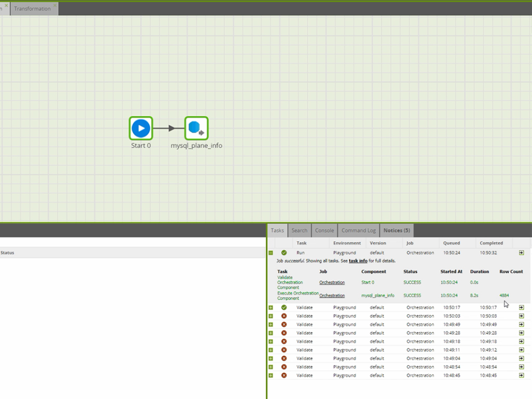Viewport: 532px width, 399px height.
Task: Click the task info link
Action: click(x=358, y=260)
